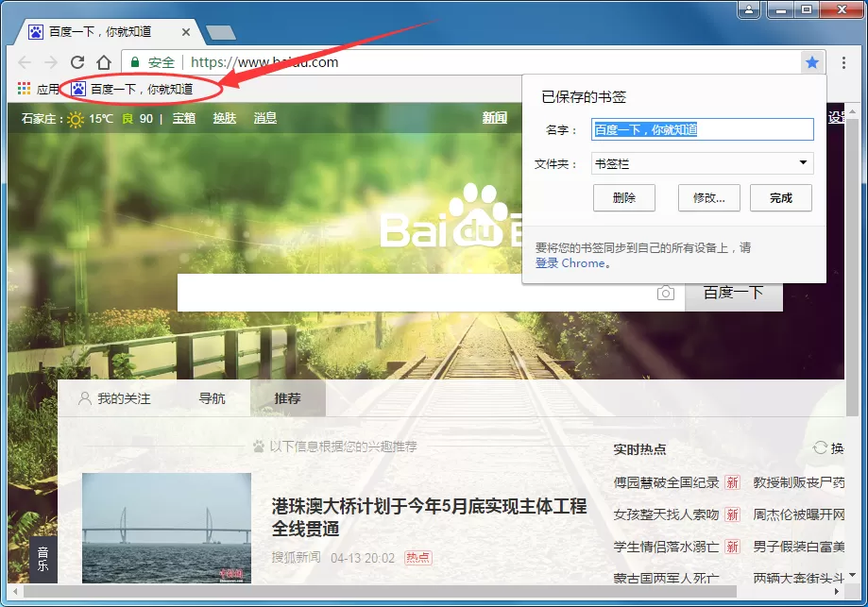Click the URL in address bar
Screen dimensions: 868x607
click(264, 62)
